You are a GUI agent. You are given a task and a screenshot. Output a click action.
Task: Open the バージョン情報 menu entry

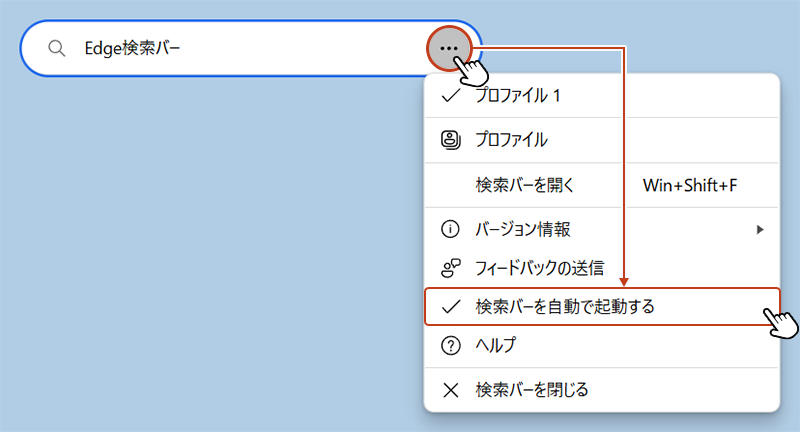(x=602, y=229)
